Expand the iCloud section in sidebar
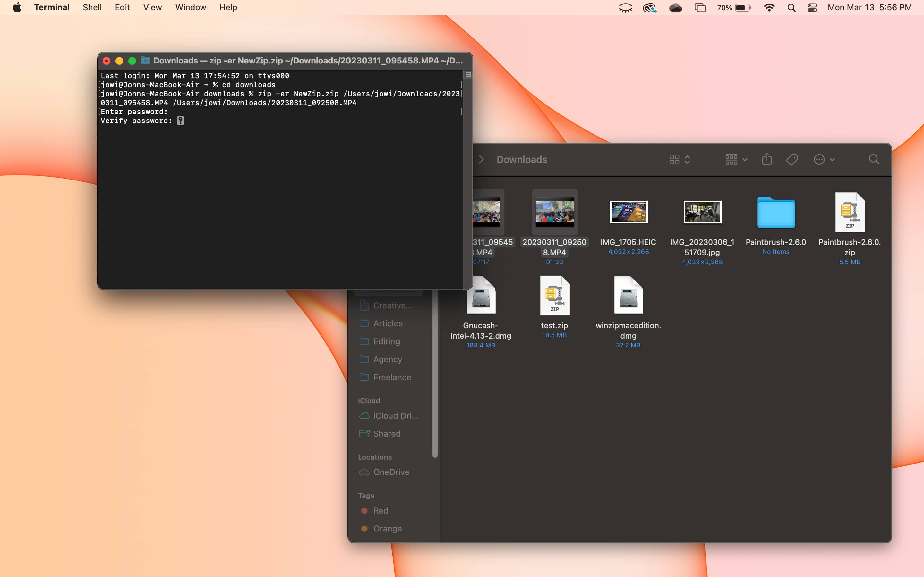 click(369, 400)
